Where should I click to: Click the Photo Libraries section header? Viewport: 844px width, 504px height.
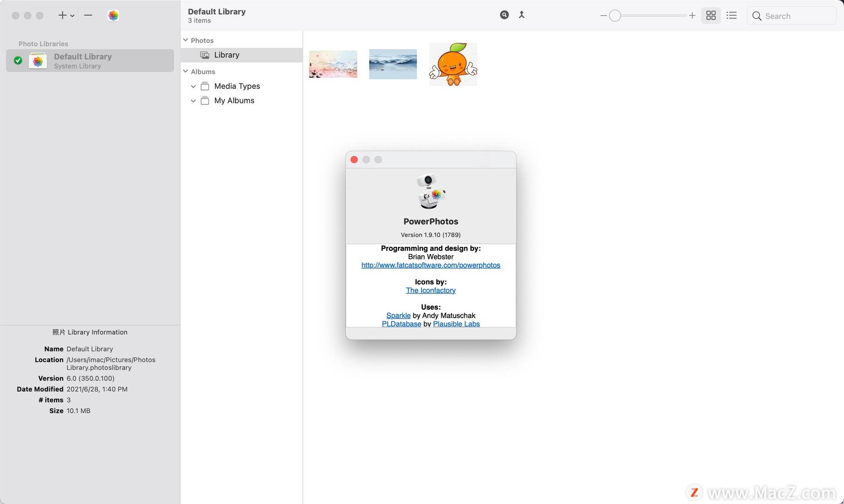[x=43, y=44]
